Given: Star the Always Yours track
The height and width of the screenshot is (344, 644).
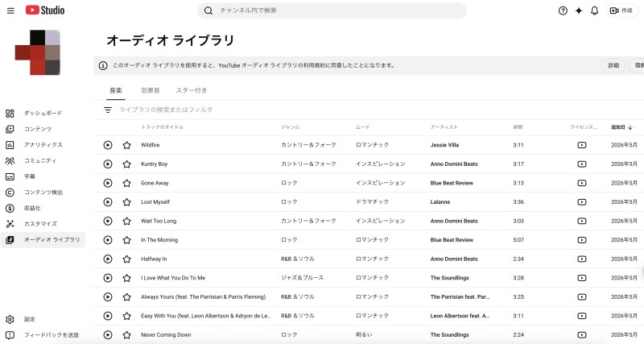Looking at the screenshot, I should pyautogui.click(x=127, y=296).
